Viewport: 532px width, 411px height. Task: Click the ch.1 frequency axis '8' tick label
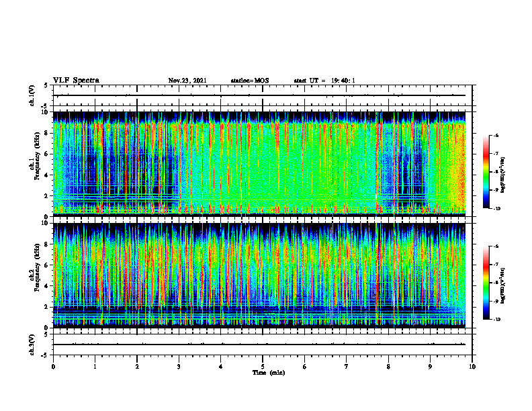47,133
